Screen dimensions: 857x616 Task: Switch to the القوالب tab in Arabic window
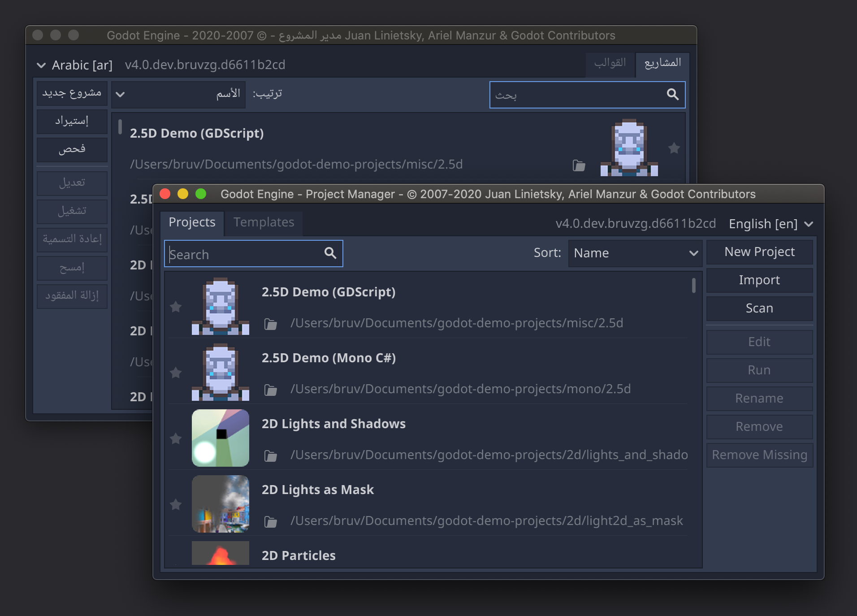[x=610, y=64]
